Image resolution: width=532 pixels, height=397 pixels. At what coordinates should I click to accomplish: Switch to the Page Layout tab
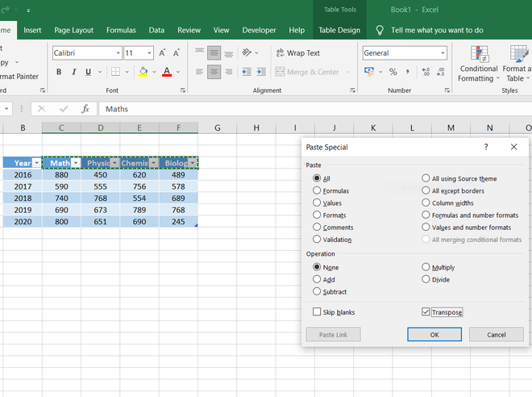point(73,30)
